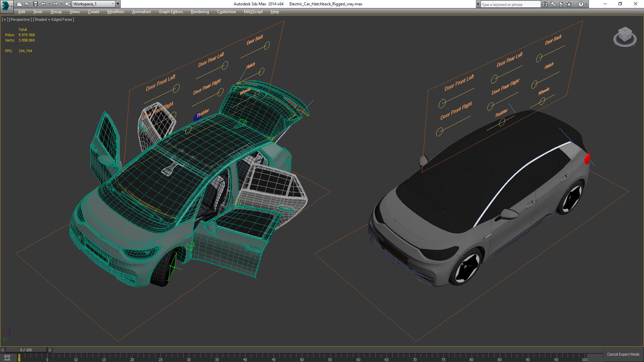The height and width of the screenshot is (362, 644).
Task: Click the Save File floppy icon
Action: (x=35, y=4)
